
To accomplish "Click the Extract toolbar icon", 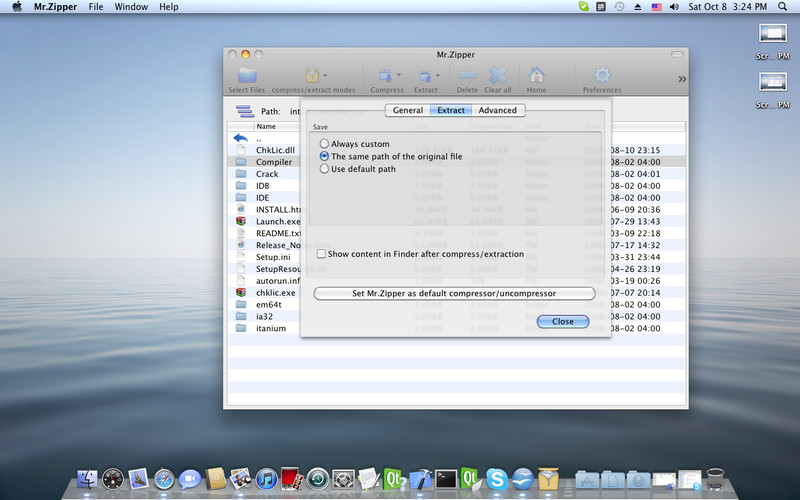I will (x=424, y=76).
